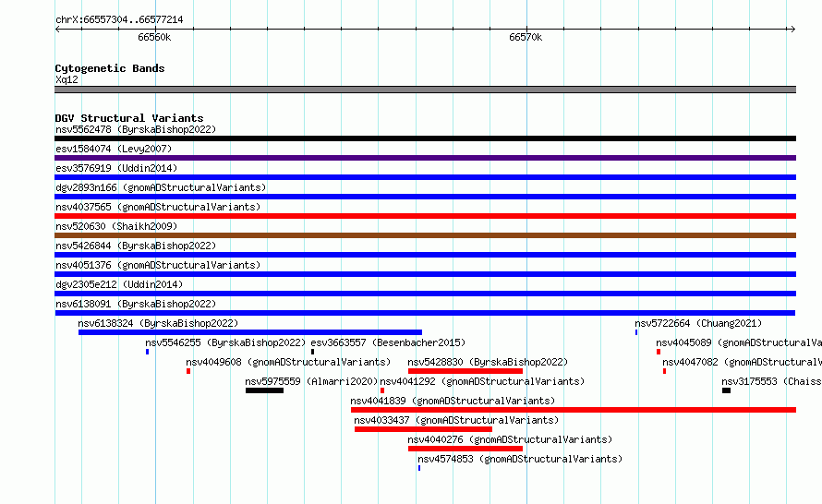Click the gray Xq12 cytogenetic band bar
The image size is (822, 504).
point(425,90)
